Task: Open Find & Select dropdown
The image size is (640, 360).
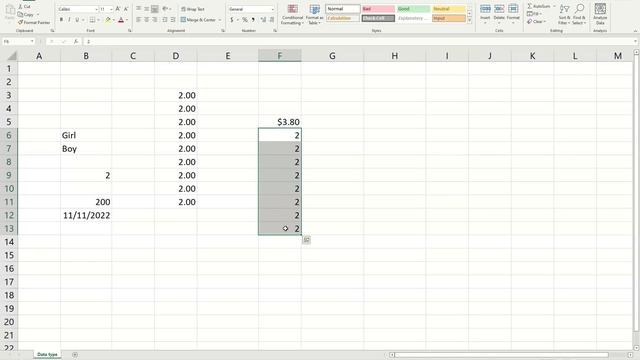Action: (579, 14)
